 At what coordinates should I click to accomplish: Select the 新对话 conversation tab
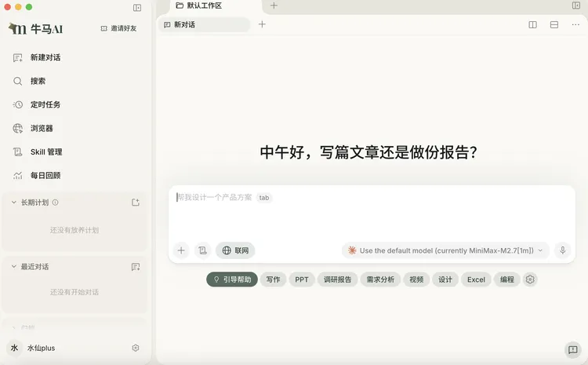(205, 25)
